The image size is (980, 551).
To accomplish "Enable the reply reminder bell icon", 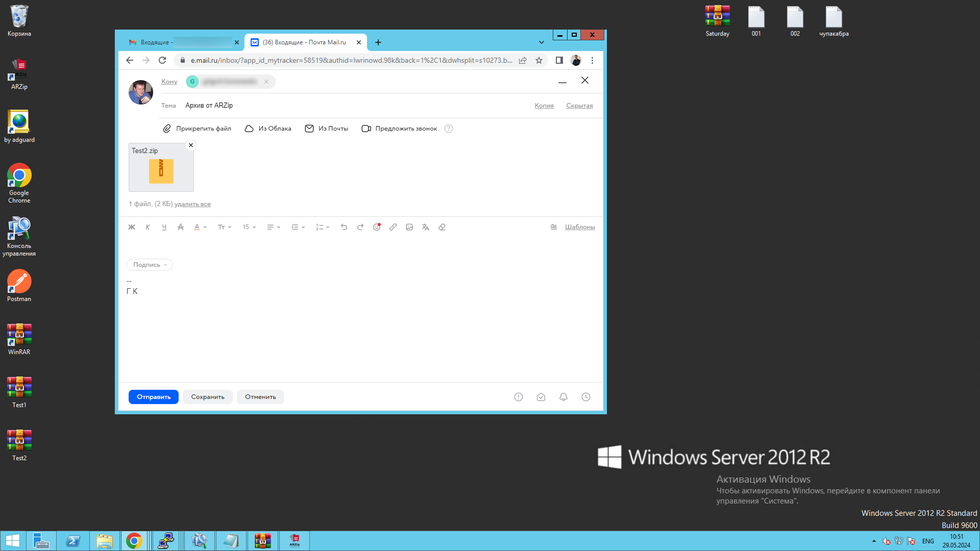I will [x=563, y=397].
